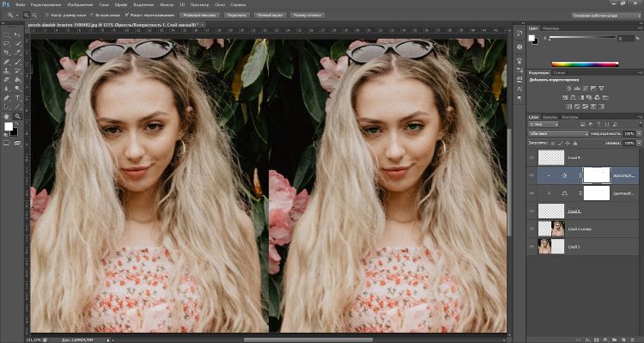Click the add layer style fx icon
Image resolution: width=644 pixels, height=343 pixels.
point(587,340)
